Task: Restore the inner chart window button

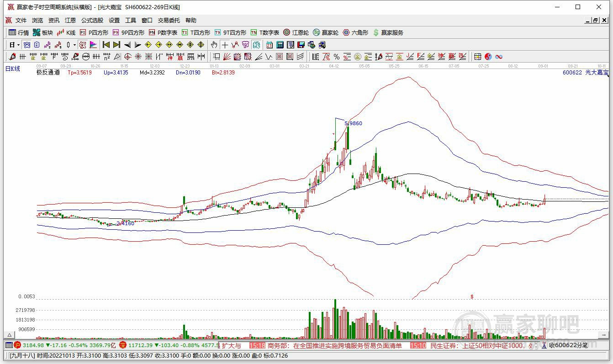Action: (596, 21)
